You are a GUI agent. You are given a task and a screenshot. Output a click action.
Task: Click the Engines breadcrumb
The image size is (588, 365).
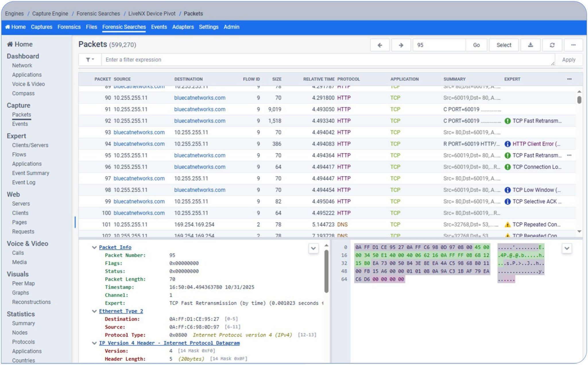click(14, 13)
